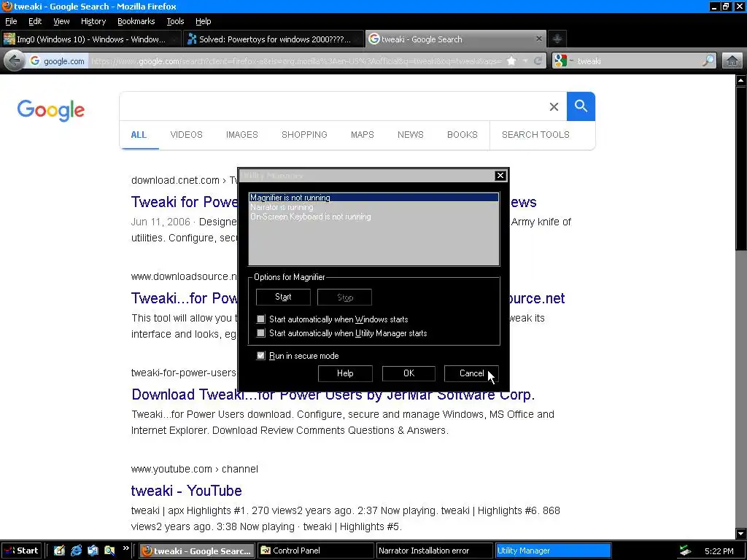Select the MAPS search filter

coord(363,135)
